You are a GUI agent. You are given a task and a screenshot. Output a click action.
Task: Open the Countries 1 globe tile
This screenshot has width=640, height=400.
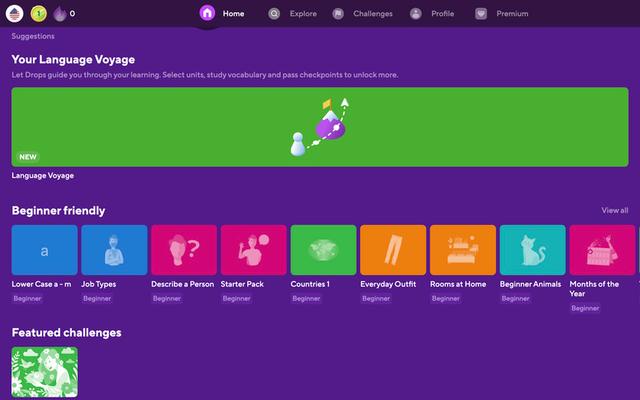[x=323, y=250]
